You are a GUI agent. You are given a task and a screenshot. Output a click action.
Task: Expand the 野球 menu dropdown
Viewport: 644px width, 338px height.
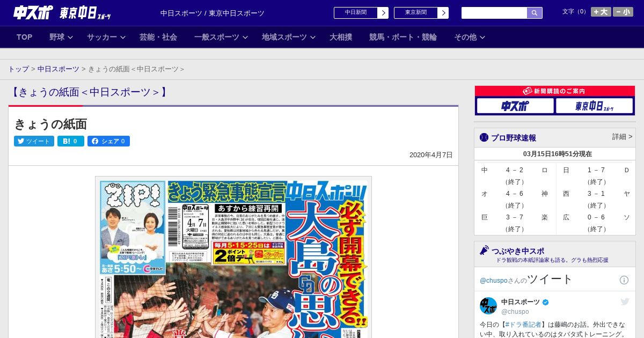(x=62, y=37)
